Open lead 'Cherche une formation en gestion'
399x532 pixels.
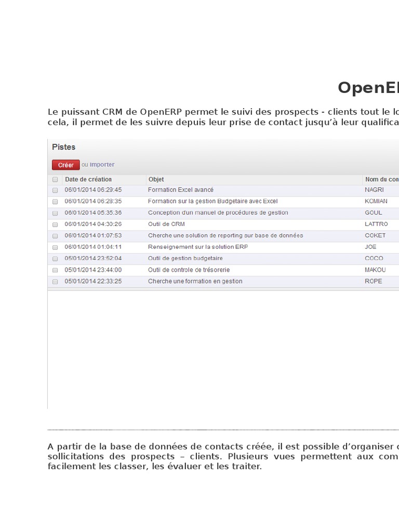coord(195,281)
